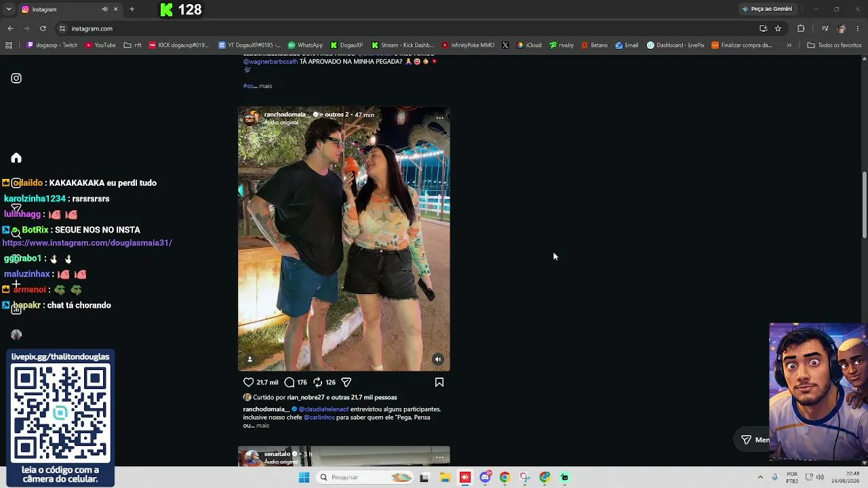This screenshot has width=868, height=488.
Task: Open more options for the ranchodomaia post
Action: [x=440, y=118]
